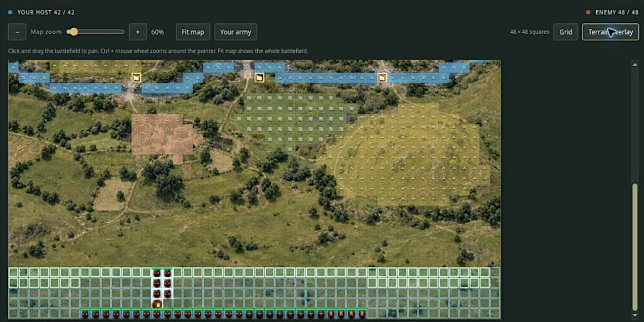Select the commander unit with the gold crown
644x322 pixels.
pos(157,304)
